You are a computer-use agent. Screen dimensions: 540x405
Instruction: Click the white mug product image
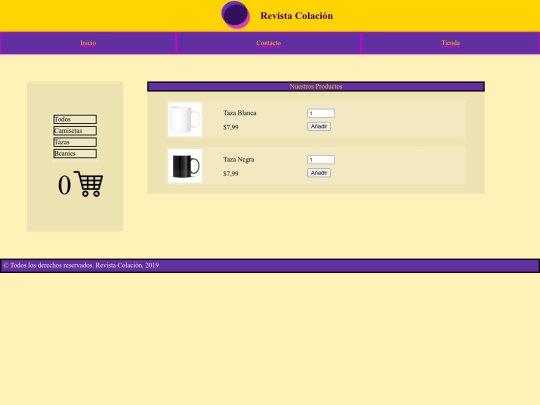coord(185,119)
